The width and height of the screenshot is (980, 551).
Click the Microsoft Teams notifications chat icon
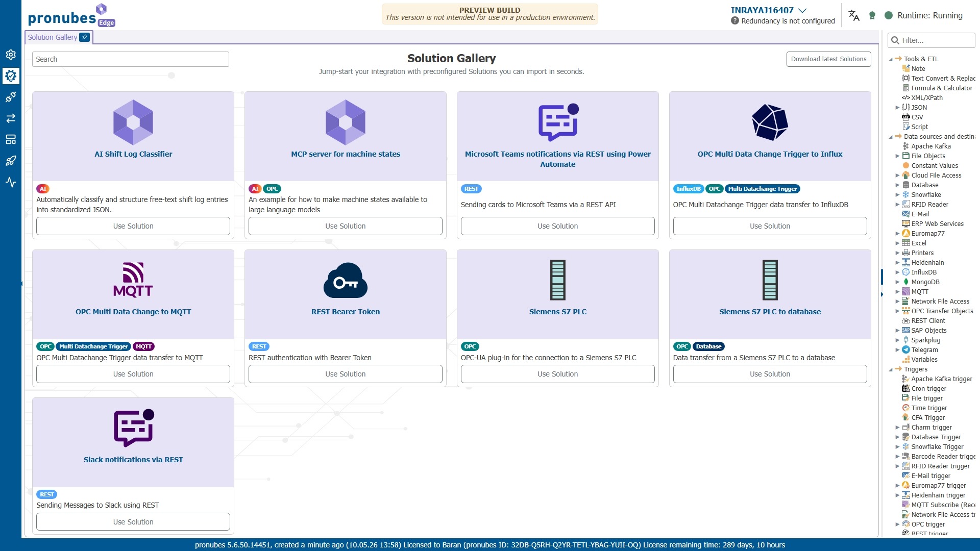click(x=558, y=122)
